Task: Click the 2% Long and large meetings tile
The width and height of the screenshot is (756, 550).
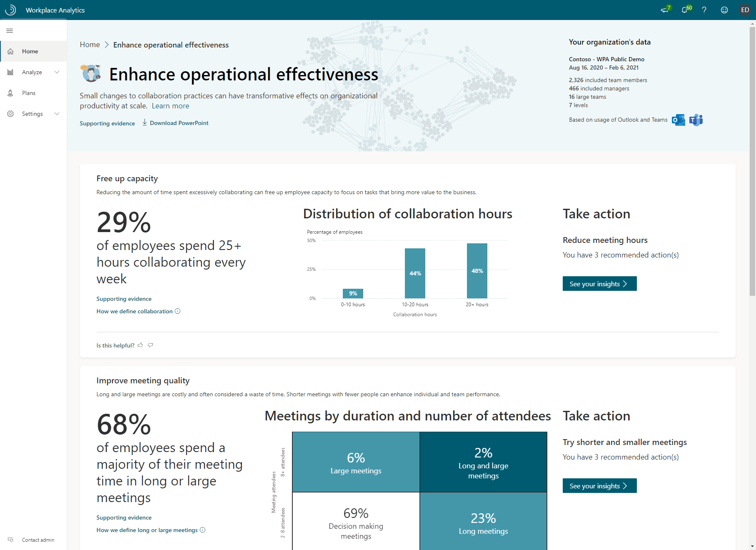Action: pyautogui.click(x=483, y=462)
